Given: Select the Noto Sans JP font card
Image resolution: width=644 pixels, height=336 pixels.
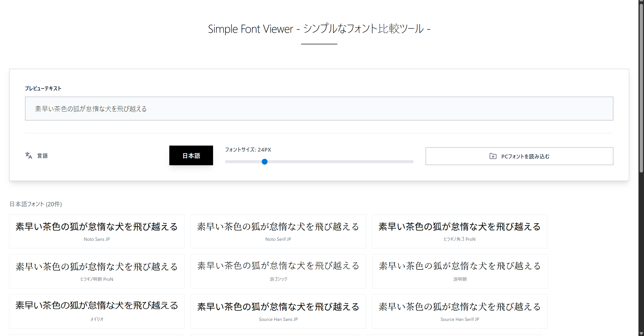Looking at the screenshot, I should pos(97,231).
